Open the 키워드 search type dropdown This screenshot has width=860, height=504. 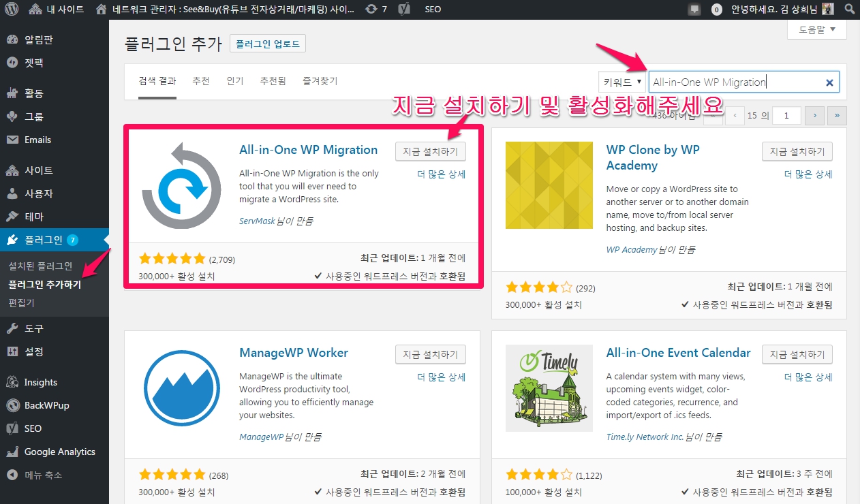[x=622, y=82]
